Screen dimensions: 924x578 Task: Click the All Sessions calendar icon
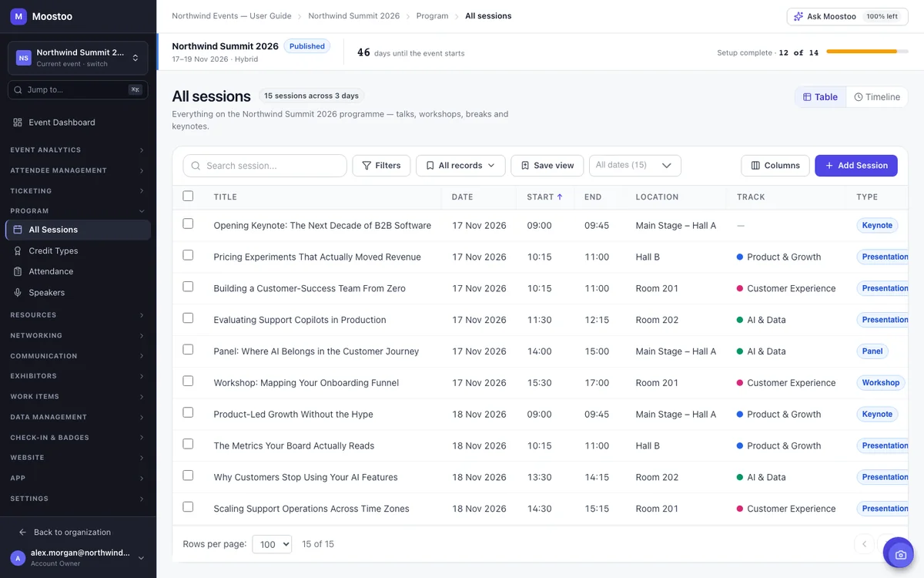pyautogui.click(x=18, y=230)
